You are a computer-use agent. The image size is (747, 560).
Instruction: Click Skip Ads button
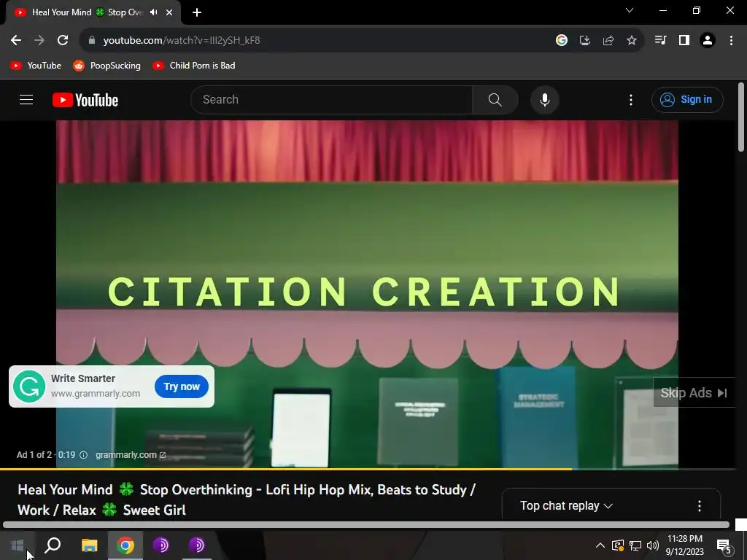tap(694, 393)
